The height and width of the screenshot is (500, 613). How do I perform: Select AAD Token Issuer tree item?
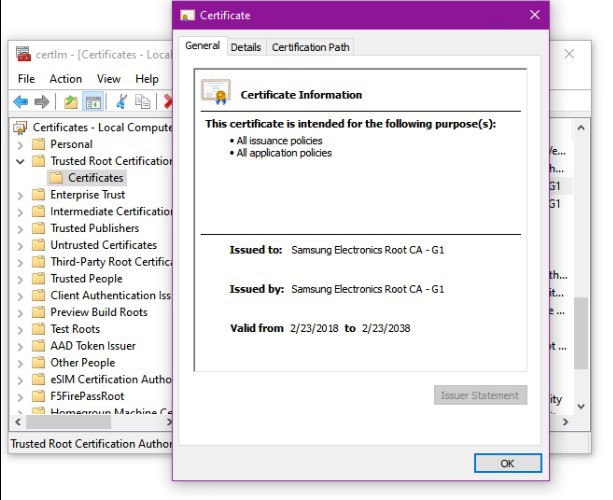click(93, 346)
